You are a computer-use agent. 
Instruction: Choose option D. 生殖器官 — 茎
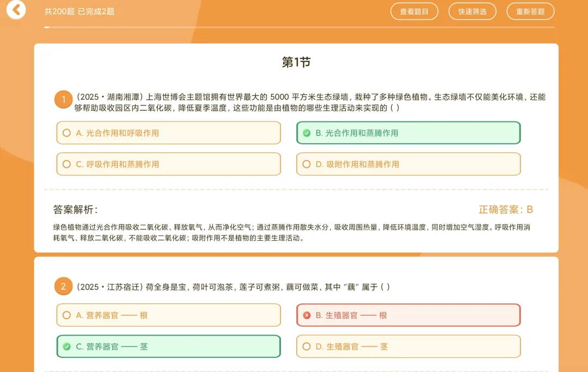tap(408, 346)
